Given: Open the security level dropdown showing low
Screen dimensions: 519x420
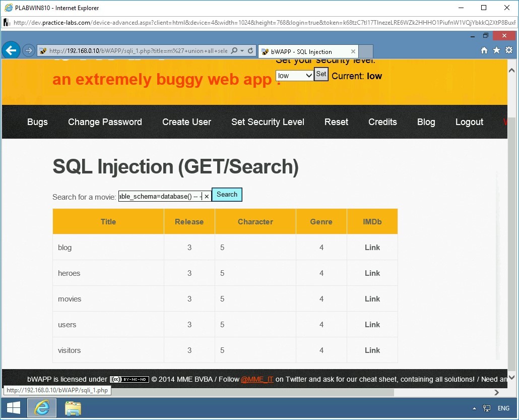Looking at the screenshot, I should (294, 75).
